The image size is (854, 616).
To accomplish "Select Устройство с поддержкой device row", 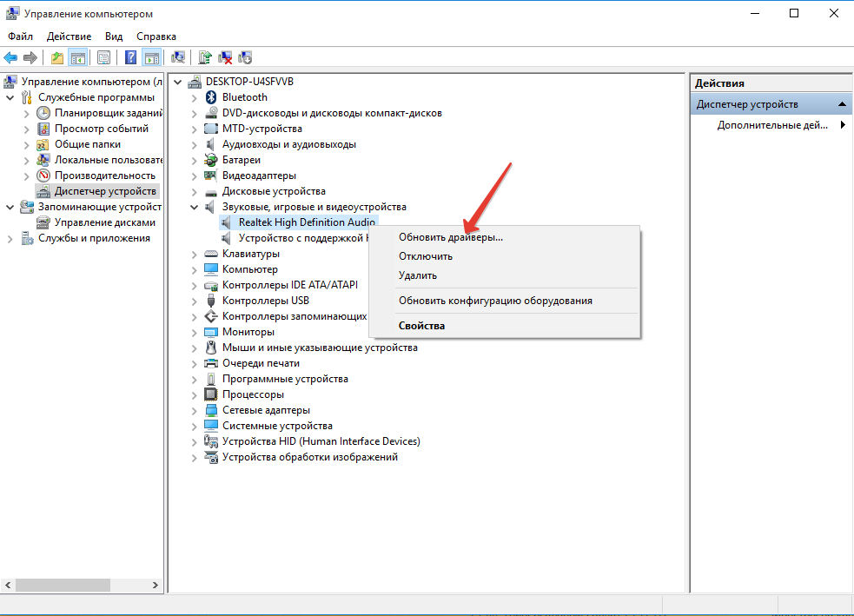I will tap(303, 238).
